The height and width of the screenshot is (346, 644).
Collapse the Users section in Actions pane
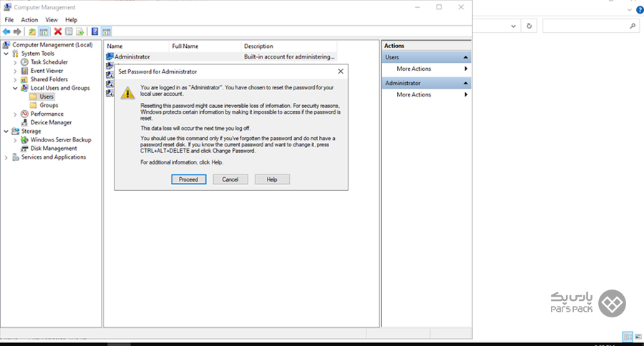466,57
